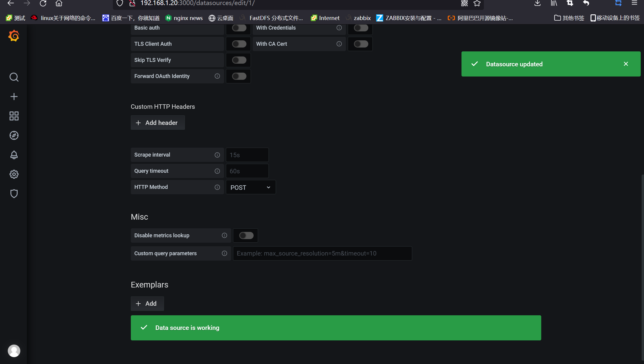Open the Configuration gear icon
Image resolution: width=644 pixels, height=364 pixels.
pos(14,174)
